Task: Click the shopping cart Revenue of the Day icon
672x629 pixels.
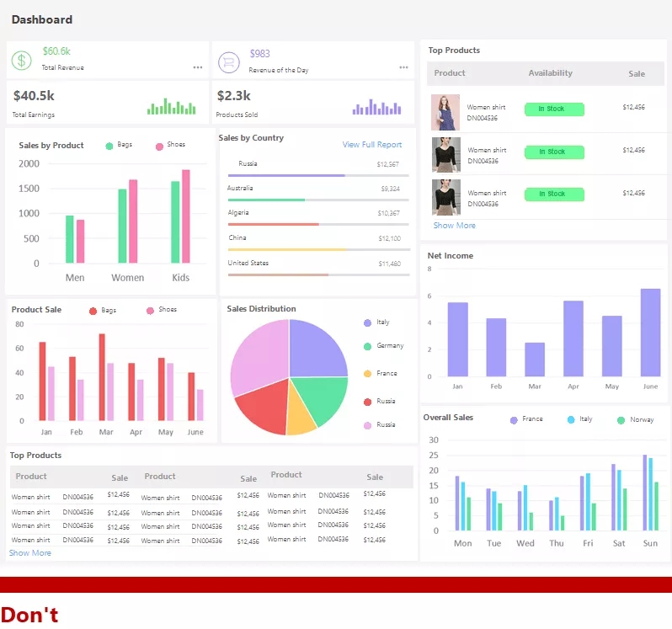Action: tap(229, 62)
